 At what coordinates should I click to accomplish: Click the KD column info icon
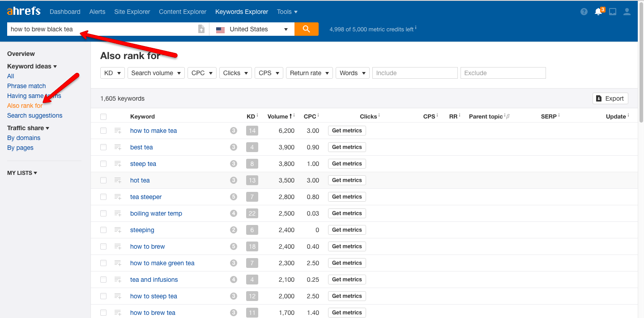tap(257, 115)
